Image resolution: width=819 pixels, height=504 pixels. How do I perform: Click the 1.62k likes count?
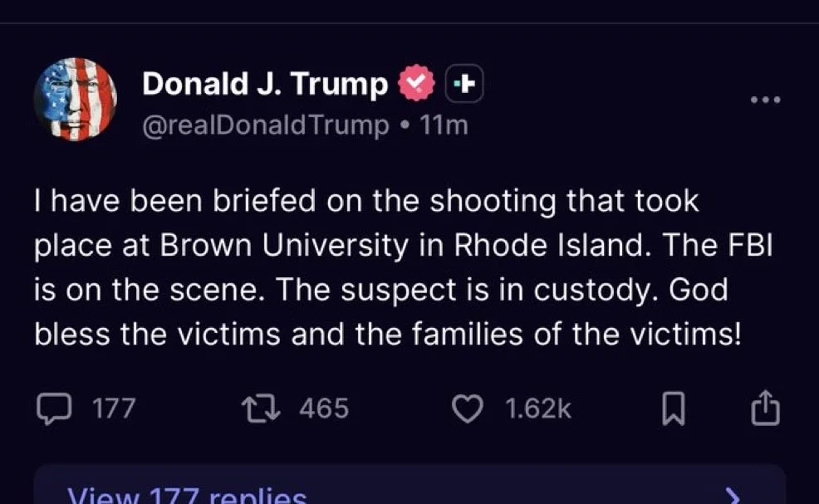click(538, 408)
